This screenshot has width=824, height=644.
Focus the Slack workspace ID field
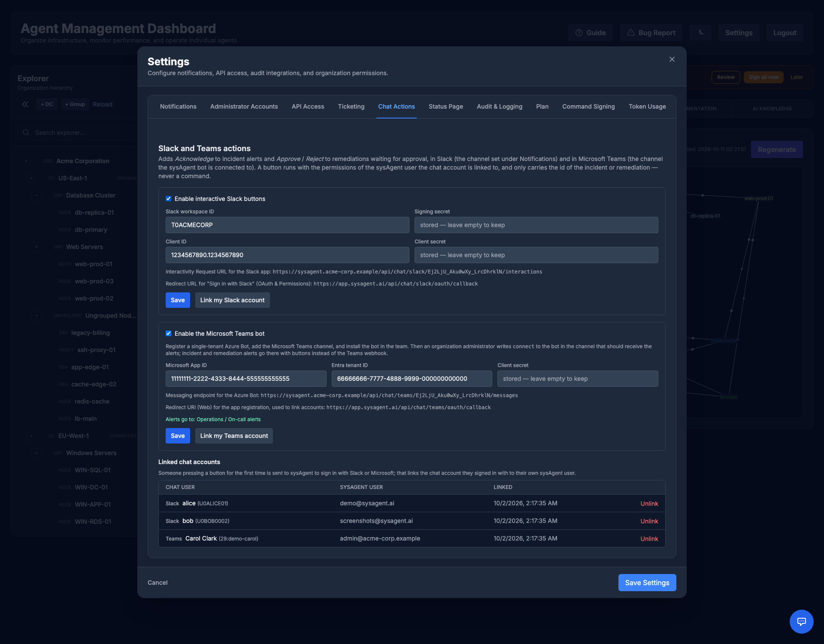tap(288, 225)
